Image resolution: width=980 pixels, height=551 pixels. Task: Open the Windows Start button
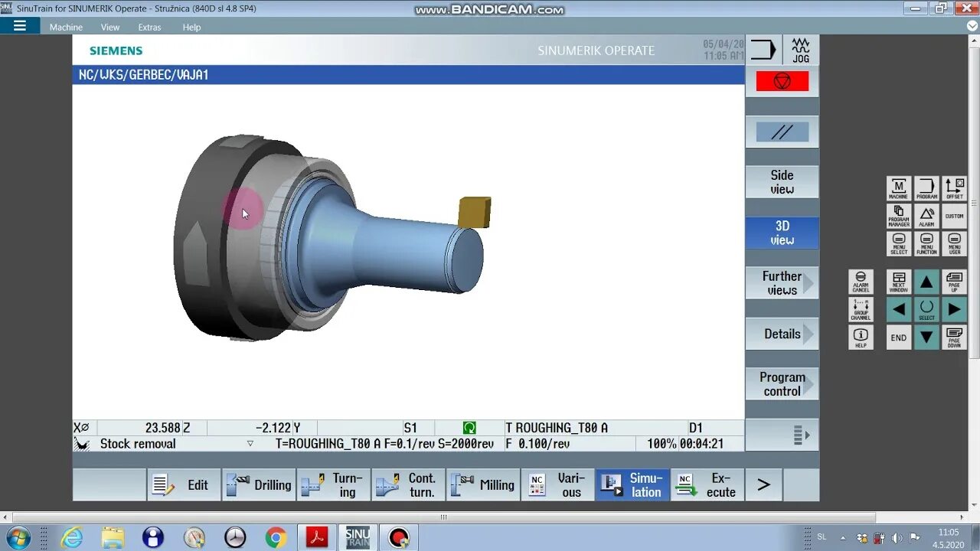pyautogui.click(x=17, y=537)
